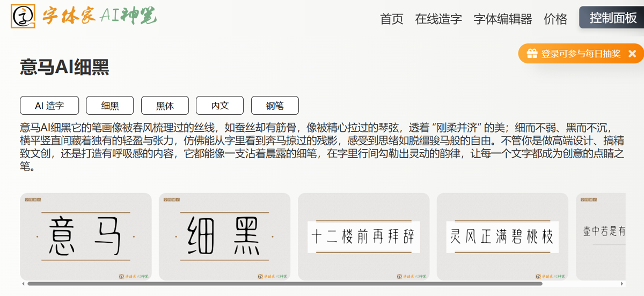Click the gallery scrollbar right arrow
Image resolution: width=644 pixels, height=296 pixels.
click(622, 284)
